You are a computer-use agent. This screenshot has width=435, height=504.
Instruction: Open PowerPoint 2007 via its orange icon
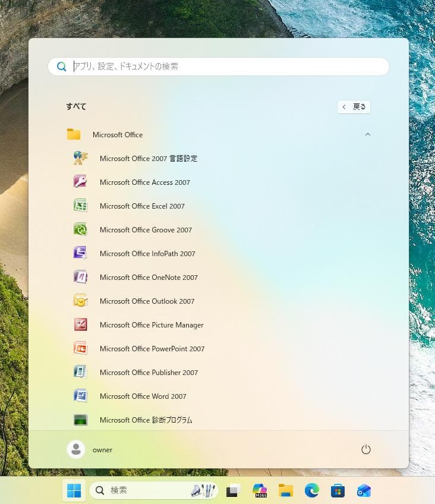[80, 348]
